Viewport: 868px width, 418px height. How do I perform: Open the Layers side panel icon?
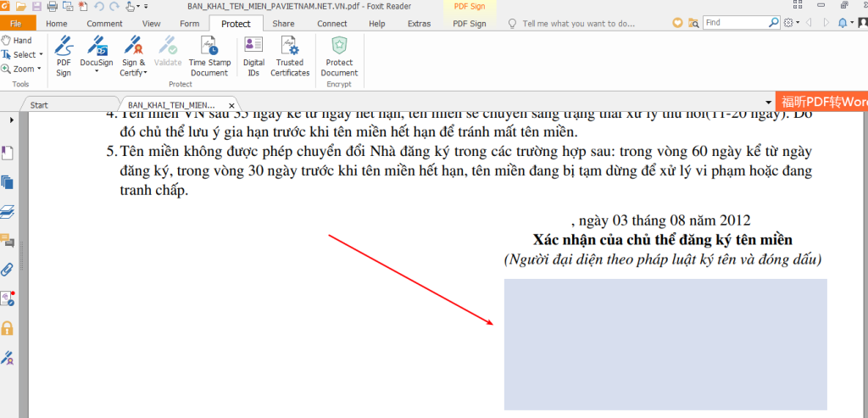(x=7, y=211)
